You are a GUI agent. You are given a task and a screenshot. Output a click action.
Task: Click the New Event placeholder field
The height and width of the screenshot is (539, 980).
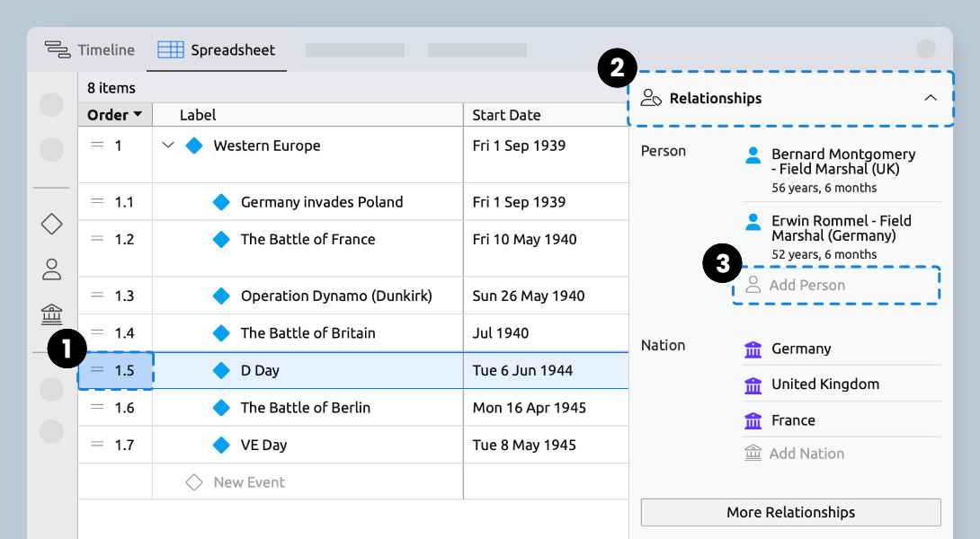click(249, 482)
